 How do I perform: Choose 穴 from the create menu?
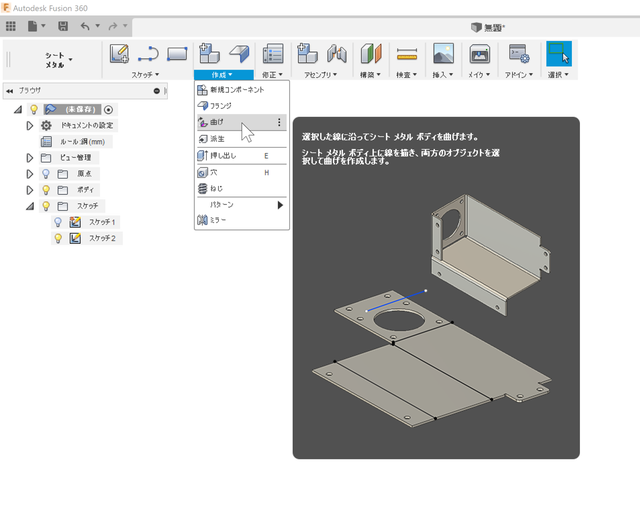(x=242, y=173)
